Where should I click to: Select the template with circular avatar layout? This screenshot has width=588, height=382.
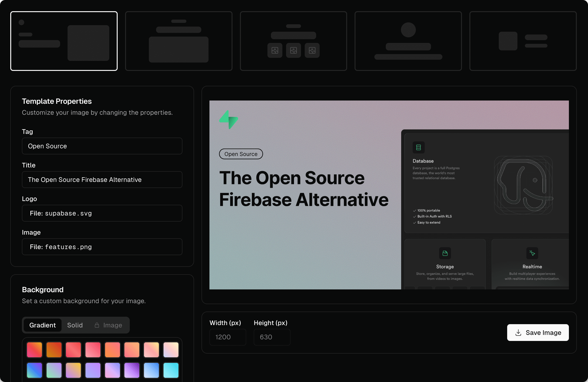(408, 41)
